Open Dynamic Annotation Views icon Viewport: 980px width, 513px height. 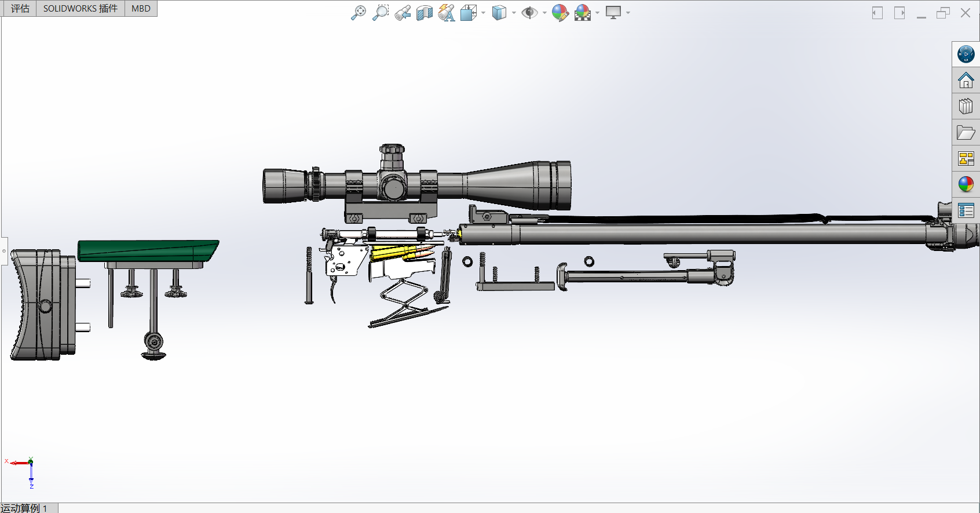click(x=447, y=13)
